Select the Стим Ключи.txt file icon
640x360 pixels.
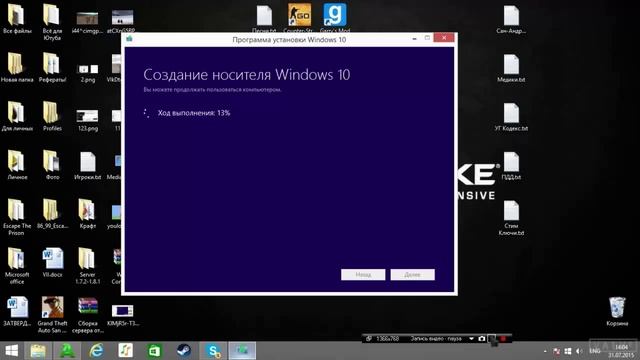pos(511,217)
